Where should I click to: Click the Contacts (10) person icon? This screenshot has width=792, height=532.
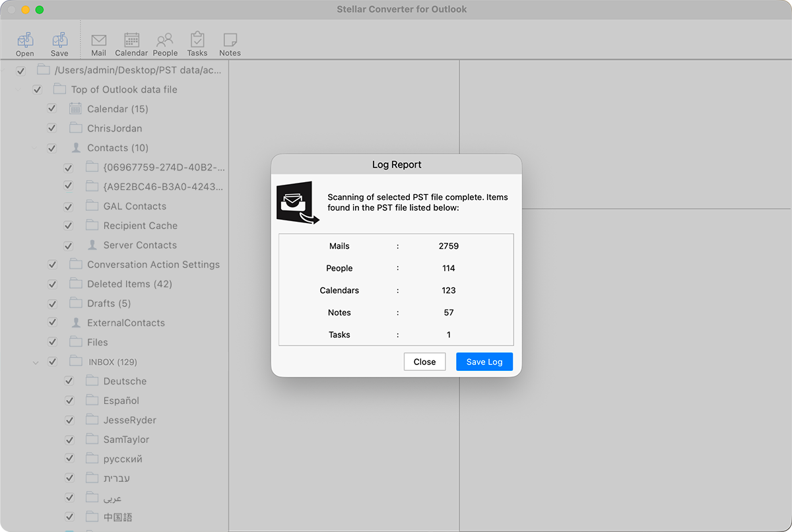(75, 148)
